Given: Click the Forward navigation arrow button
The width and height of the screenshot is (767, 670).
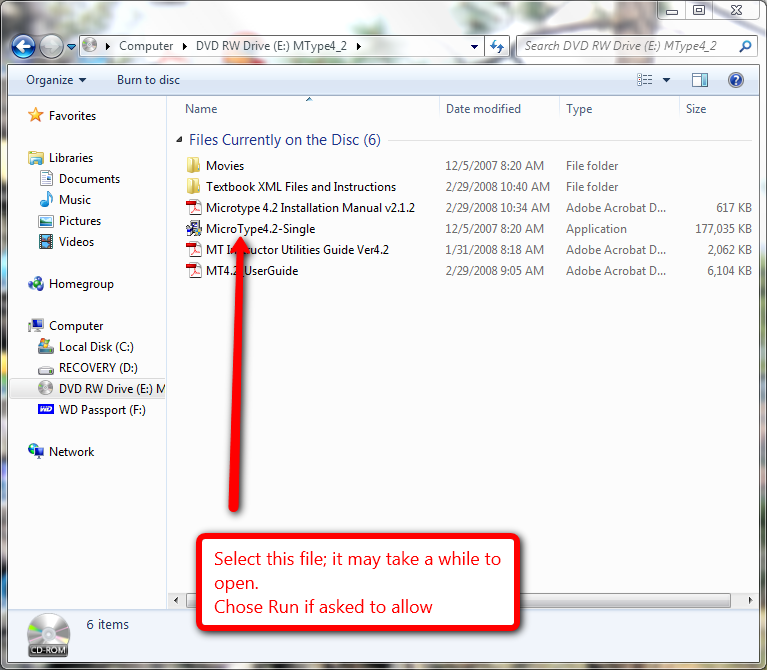Looking at the screenshot, I should point(51,47).
